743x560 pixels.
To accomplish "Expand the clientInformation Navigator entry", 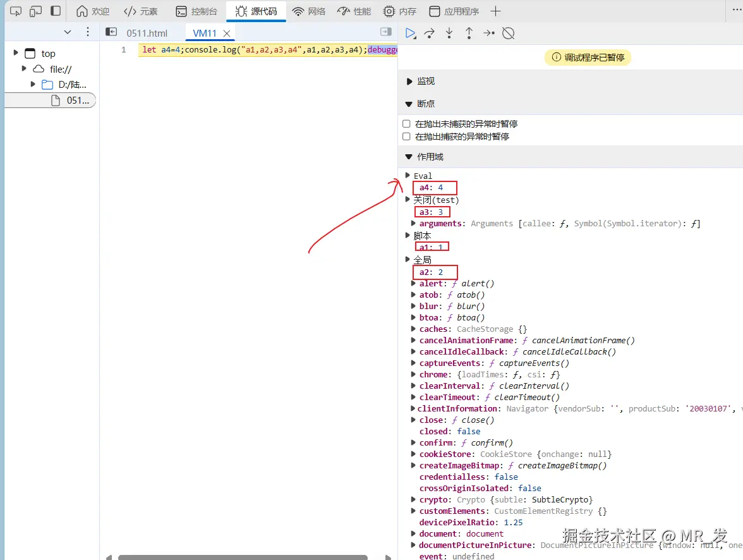I will [x=413, y=409].
